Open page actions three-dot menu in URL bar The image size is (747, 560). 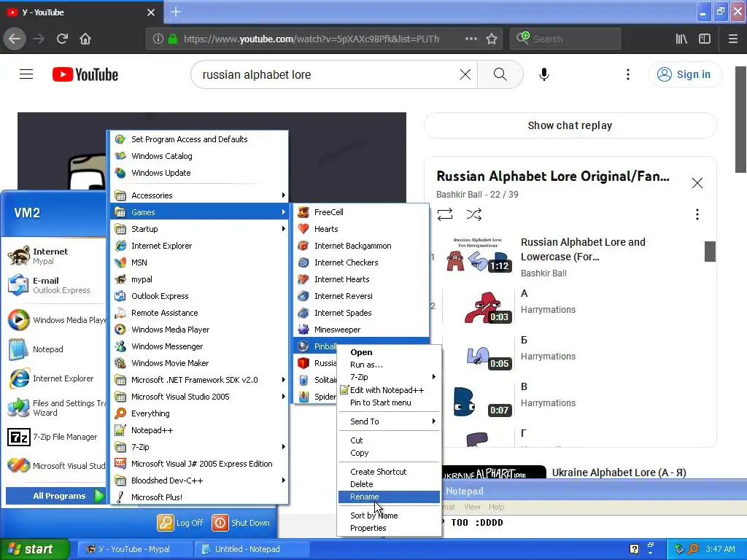[471, 39]
